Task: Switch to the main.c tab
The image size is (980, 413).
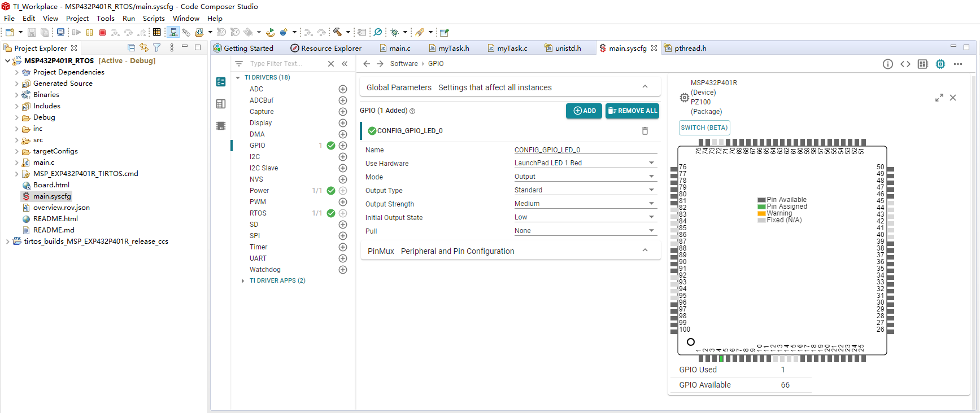Action: tap(395, 48)
